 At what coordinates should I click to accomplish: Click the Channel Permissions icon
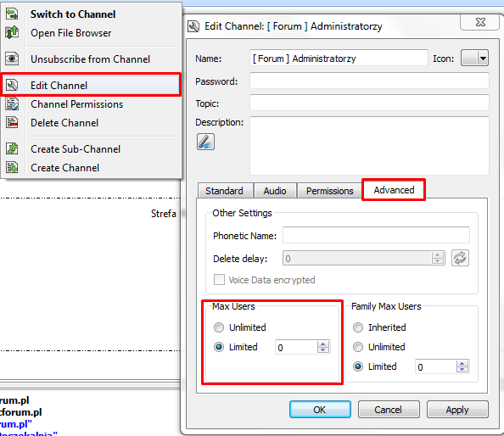pyautogui.click(x=12, y=104)
